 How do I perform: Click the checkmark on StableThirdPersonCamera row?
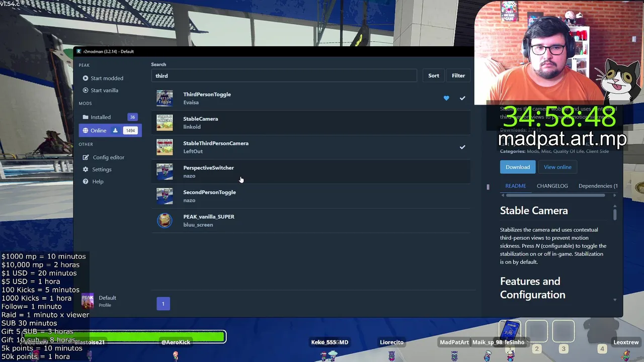point(462,147)
